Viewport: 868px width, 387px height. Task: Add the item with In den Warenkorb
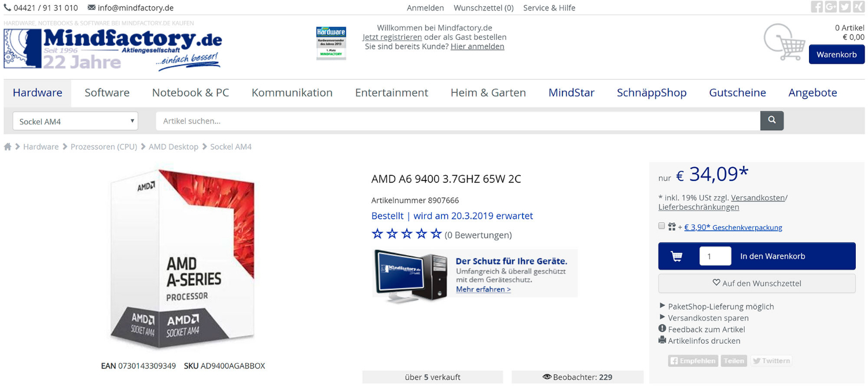pos(757,256)
